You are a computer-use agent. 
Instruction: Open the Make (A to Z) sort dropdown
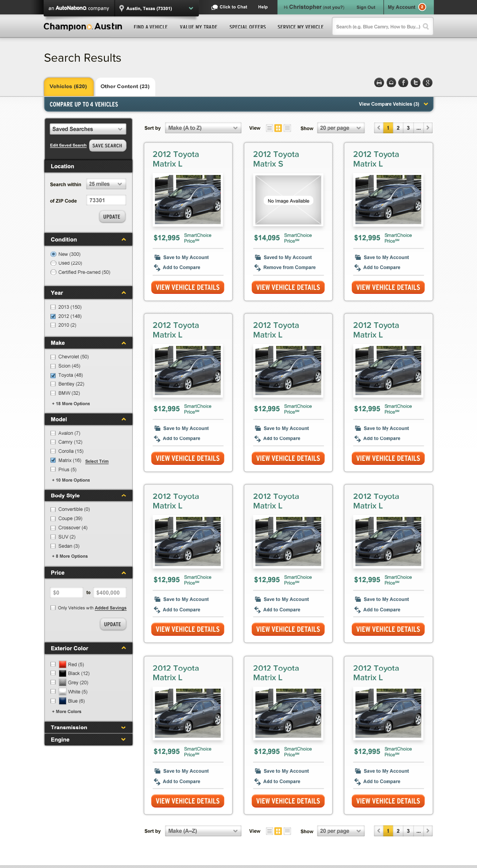pos(203,128)
